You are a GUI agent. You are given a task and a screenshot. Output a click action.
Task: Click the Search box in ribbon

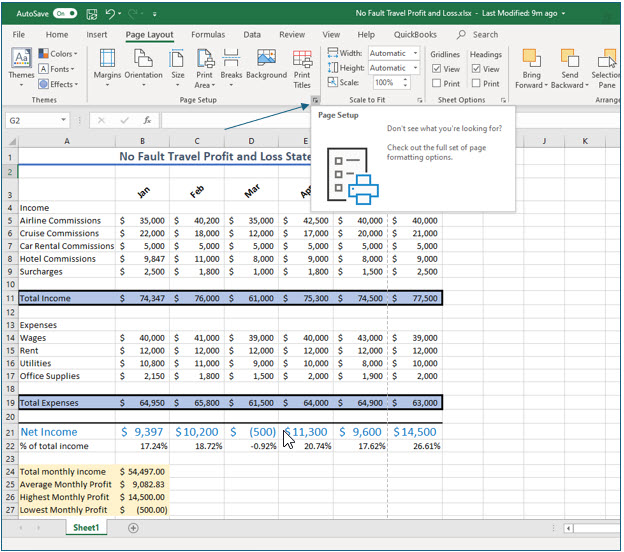click(478, 35)
